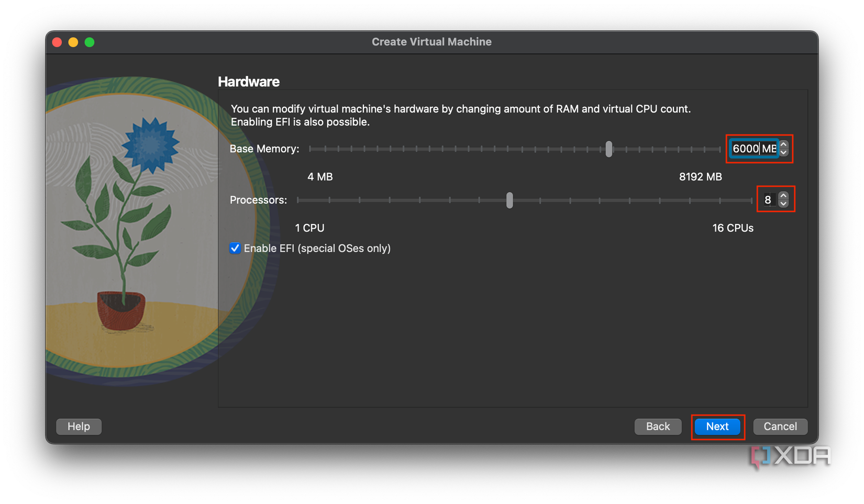Cancel virtual machine creation
864x504 pixels.
tap(780, 427)
